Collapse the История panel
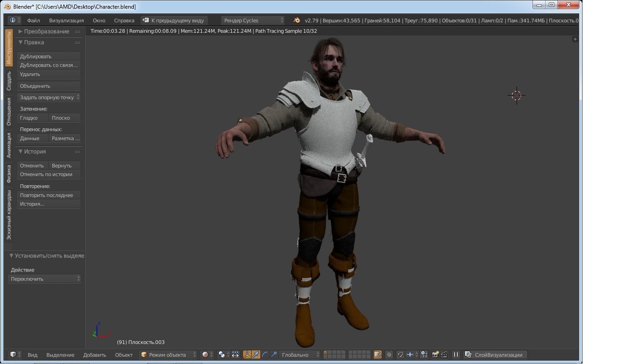The image size is (628, 364). point(32,152)
